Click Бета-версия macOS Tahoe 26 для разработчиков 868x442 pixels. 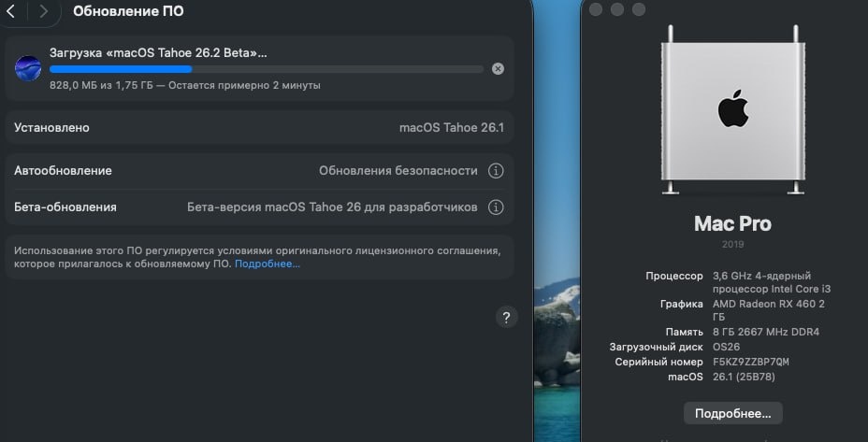coord(332,207)
